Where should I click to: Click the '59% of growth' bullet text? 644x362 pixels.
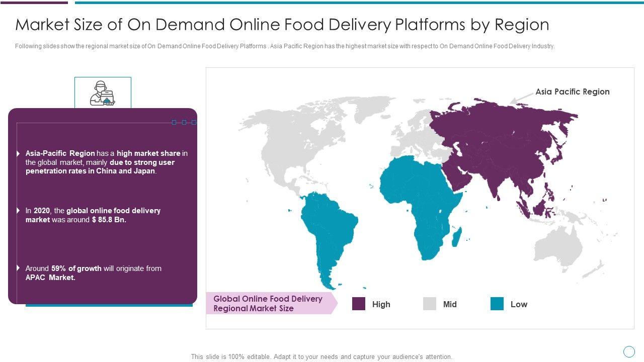94,273
